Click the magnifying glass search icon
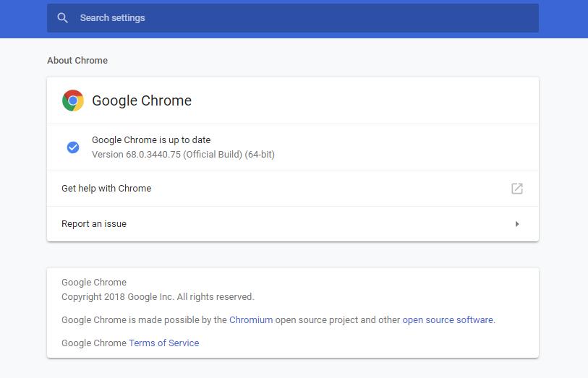 63,18
